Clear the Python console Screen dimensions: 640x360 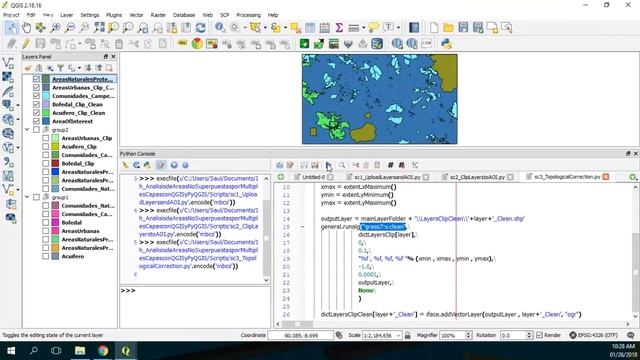pos(125,165)
